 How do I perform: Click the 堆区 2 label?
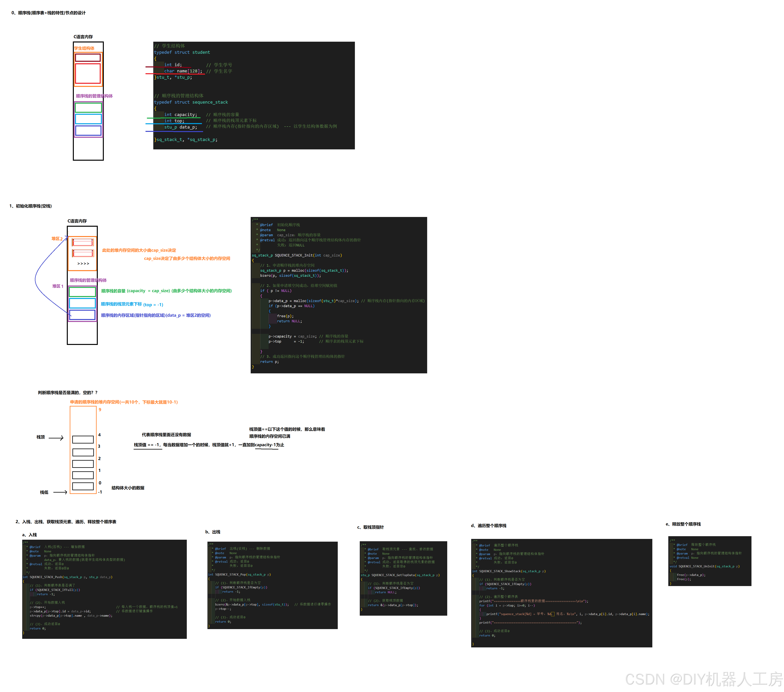pos(57,239)
